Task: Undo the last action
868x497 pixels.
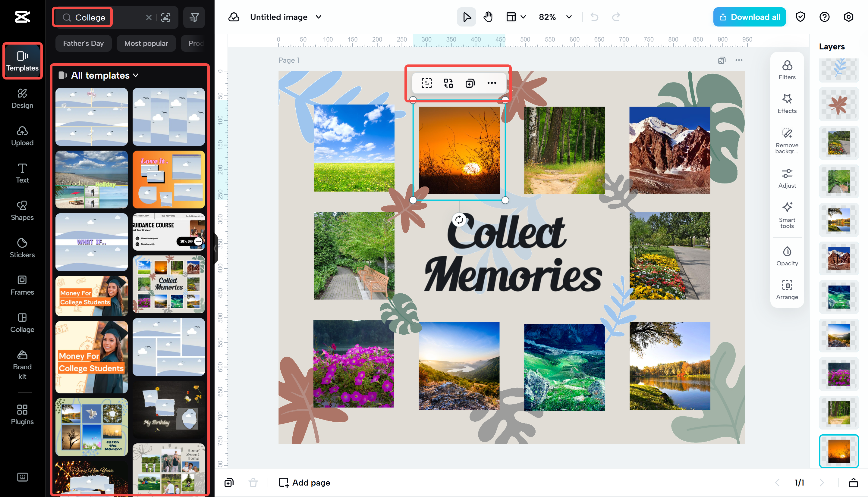Action: (594, 17)
